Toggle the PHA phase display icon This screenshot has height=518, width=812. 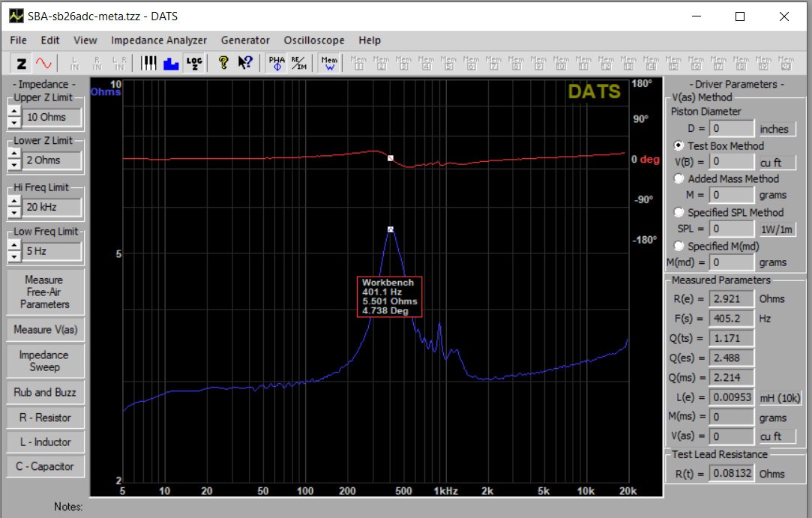(277, 63)
